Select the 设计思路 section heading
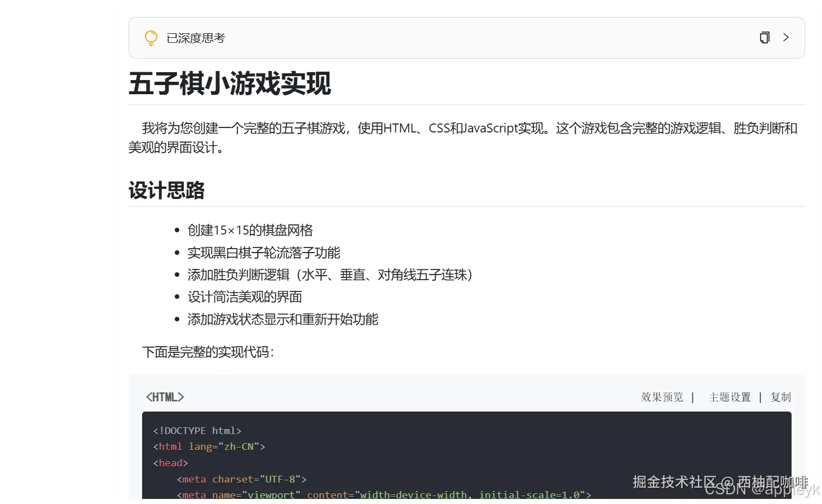822x504 pixels. pyautogui.click(x=166, y=191)
